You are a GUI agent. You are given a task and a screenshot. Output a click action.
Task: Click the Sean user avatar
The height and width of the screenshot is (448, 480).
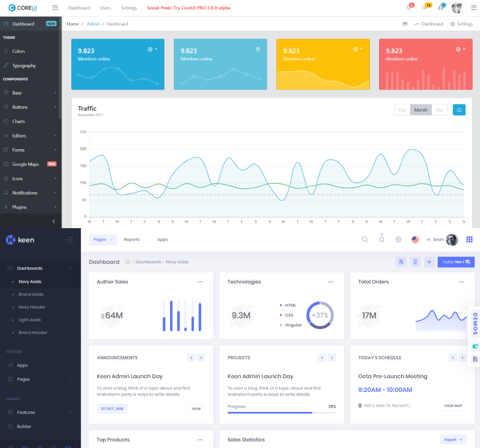(x=452, y=239)
